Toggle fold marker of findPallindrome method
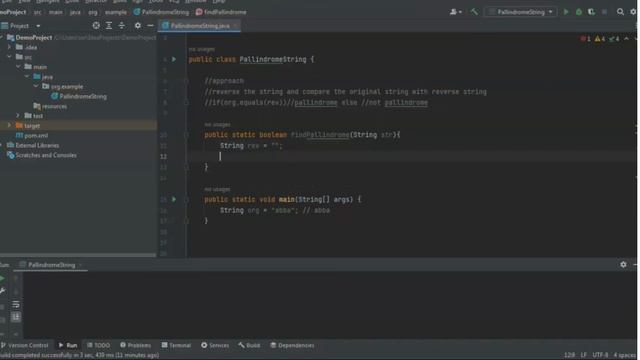Viewport: 640px width, 360px height. (186, 135)
